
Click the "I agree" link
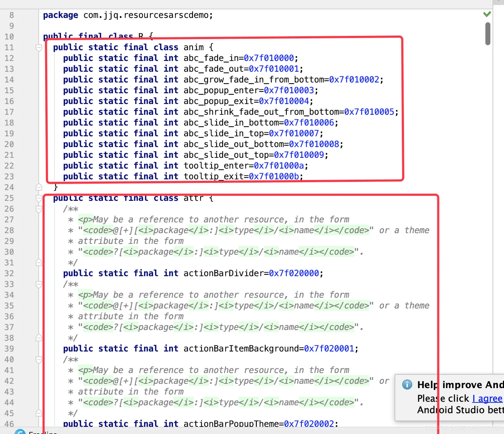click(x=488, y=398)
